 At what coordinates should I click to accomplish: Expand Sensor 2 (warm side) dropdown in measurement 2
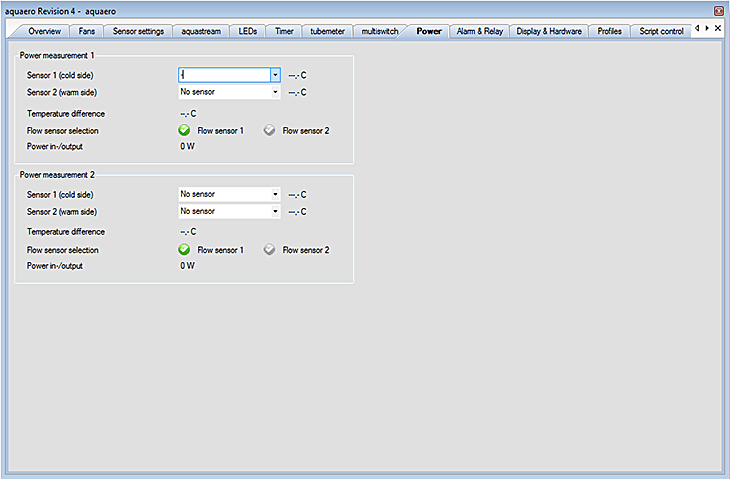[274, 211]
